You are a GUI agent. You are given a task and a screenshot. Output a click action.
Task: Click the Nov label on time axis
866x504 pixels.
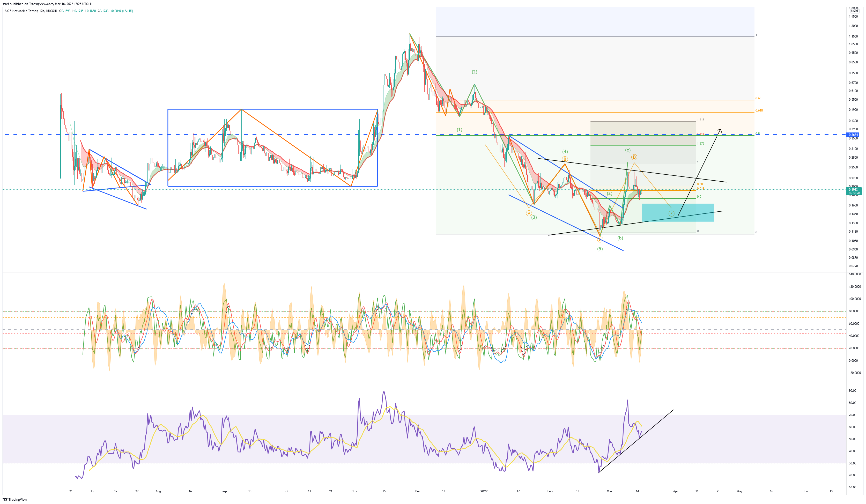pyautogui.click(x=354, y=491)
